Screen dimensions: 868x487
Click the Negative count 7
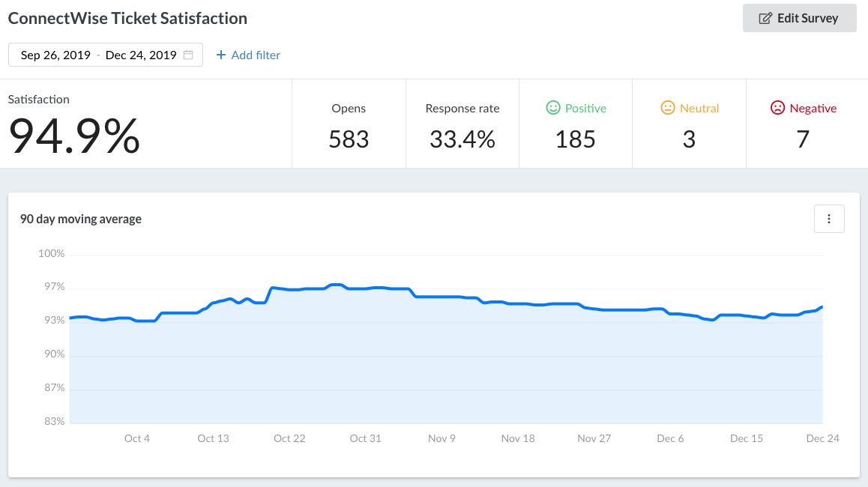click(x=803, y=139)
